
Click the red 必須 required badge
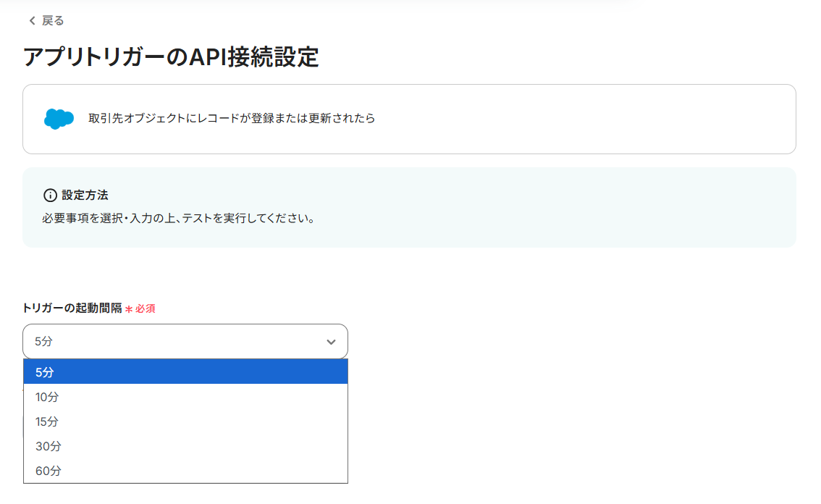[146, 308]
